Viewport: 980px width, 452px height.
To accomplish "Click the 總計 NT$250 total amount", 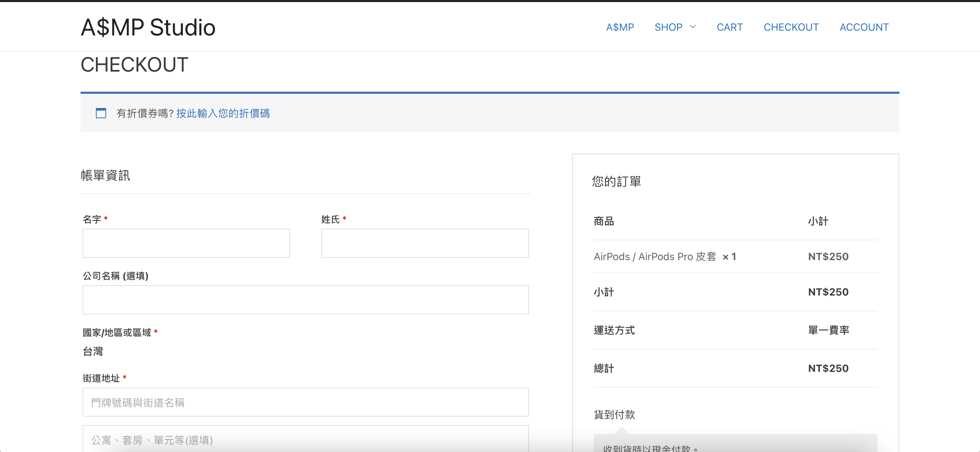I will point(828,368).
